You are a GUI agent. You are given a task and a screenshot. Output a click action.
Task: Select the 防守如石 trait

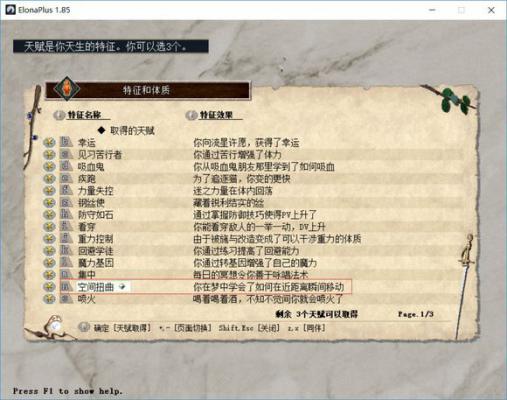coord(253,214)
